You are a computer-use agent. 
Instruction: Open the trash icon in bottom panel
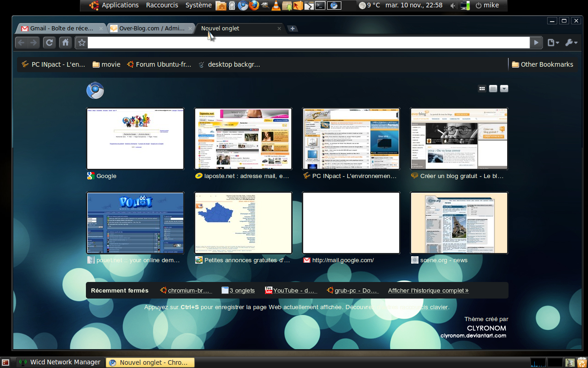(x=582, y=362)
